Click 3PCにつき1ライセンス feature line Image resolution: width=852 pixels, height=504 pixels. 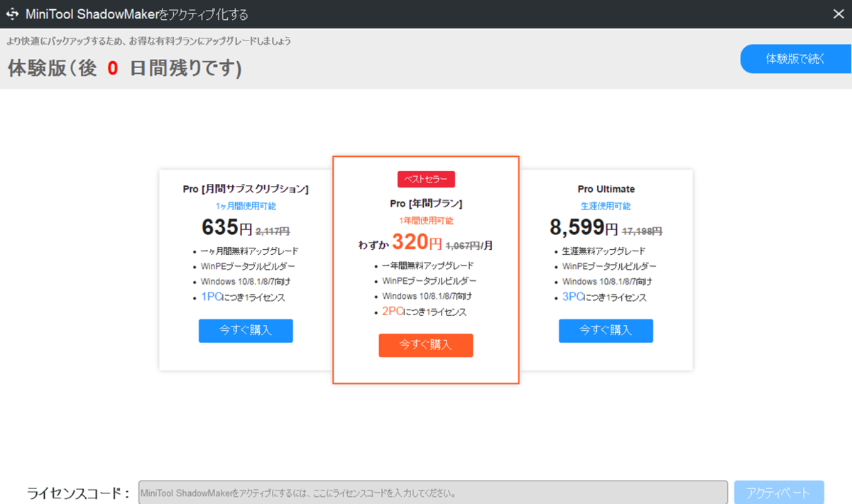(604, 297)
